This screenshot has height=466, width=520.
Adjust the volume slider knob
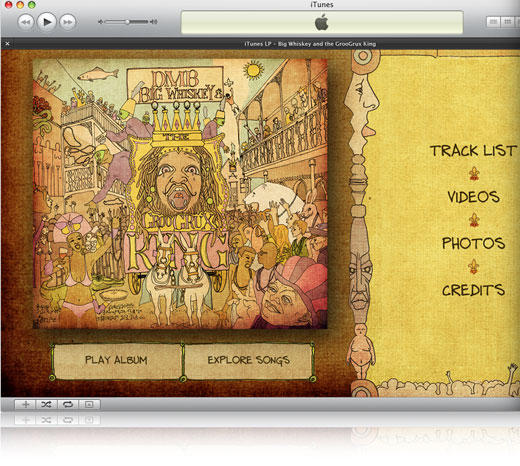pos(127,22)
